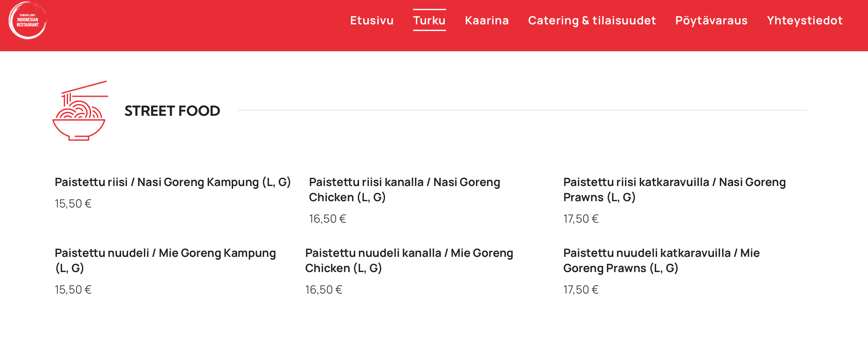Open the Yhteystiedot contact page

coord(804,20)
